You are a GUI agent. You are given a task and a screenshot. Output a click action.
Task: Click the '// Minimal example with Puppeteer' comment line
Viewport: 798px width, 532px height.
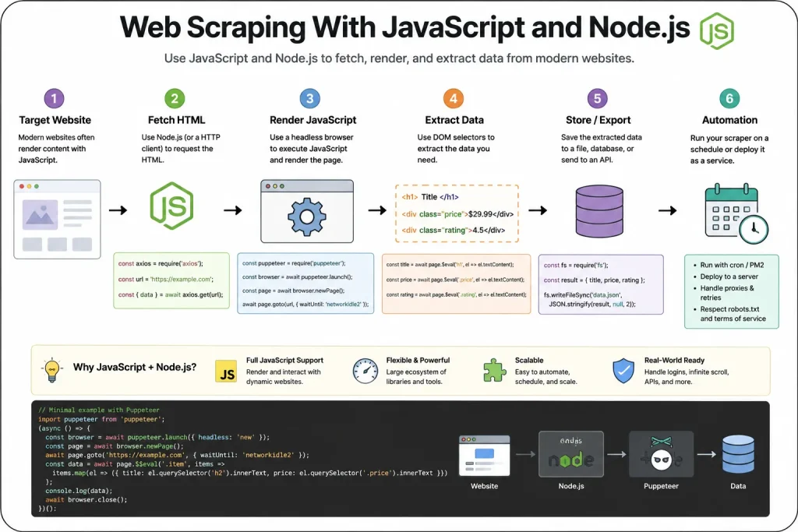(99, 410)
